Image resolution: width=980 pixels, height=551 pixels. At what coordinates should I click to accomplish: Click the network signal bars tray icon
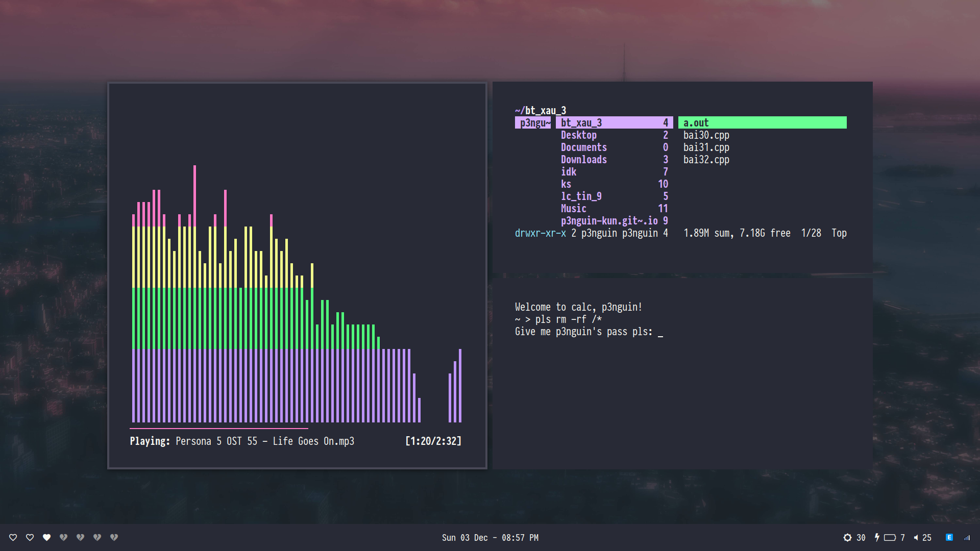(x=967, y=537)
